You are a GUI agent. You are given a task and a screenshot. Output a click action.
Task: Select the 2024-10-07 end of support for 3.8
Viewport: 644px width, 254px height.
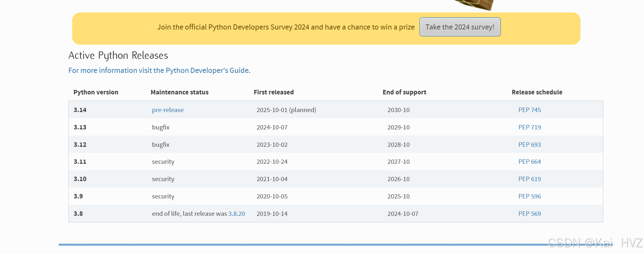point(403,214)
